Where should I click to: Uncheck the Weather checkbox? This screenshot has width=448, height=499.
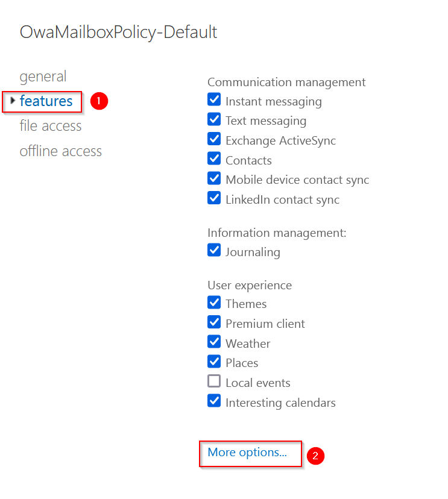tap(214, 342)
